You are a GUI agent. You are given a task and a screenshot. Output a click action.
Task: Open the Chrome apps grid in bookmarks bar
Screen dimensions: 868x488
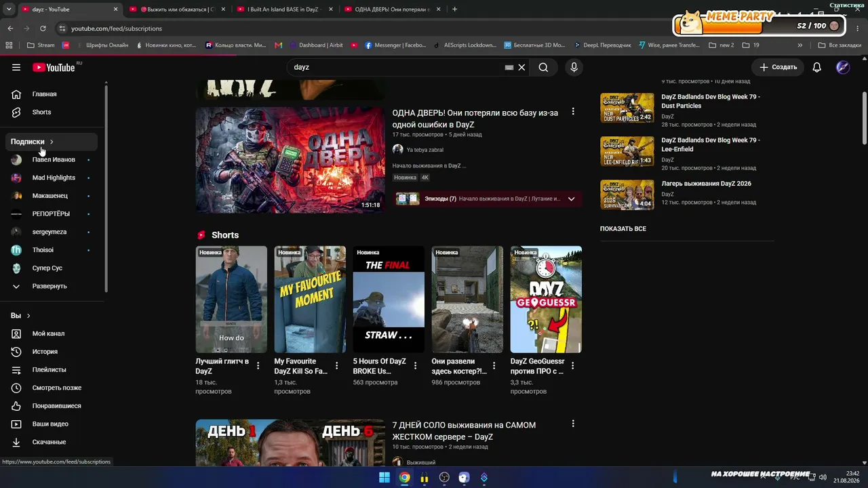click(x=9, y=45)
